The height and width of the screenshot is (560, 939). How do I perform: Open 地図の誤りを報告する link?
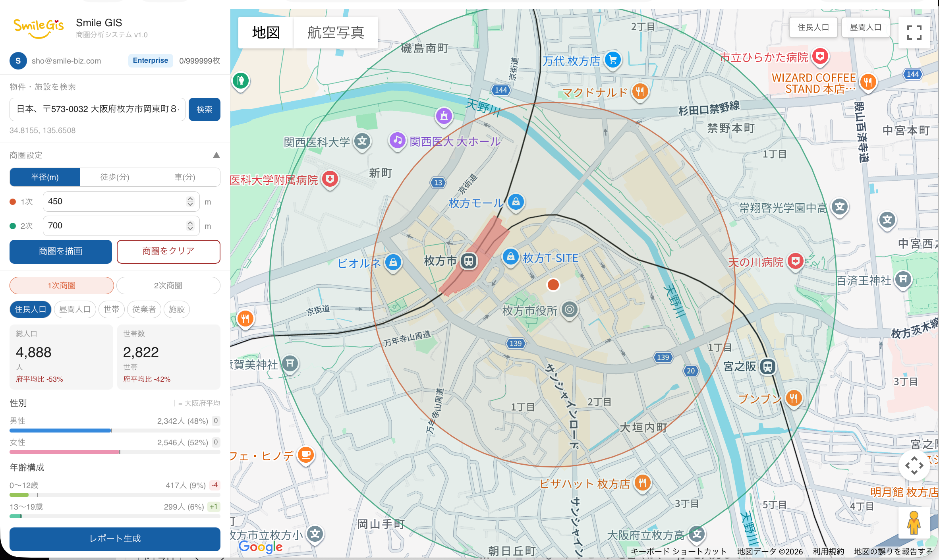[893, 551]
